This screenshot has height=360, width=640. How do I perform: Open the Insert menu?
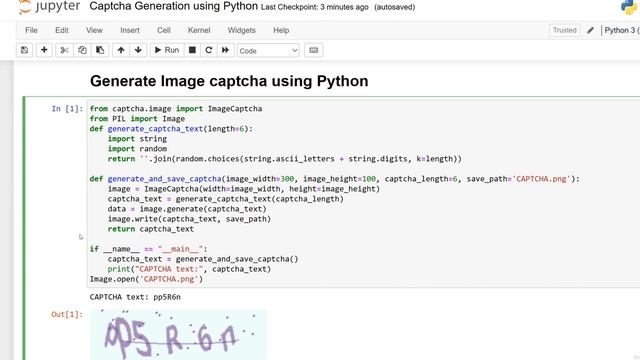coord(130,30)
